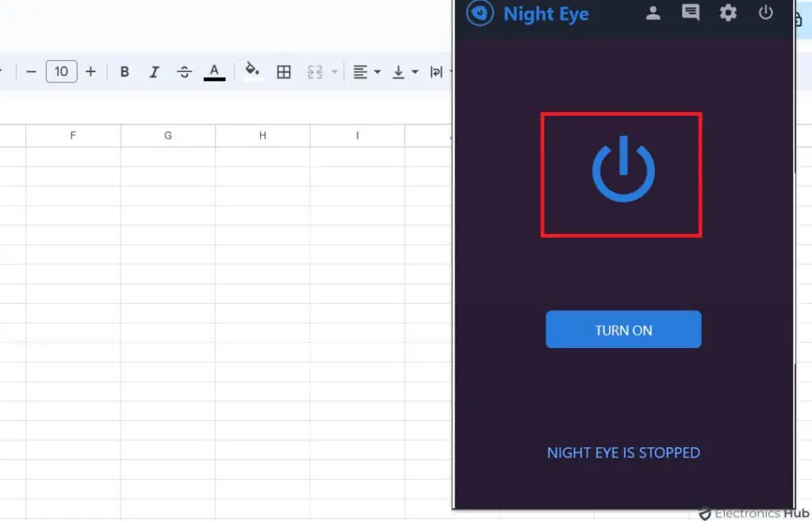Expand the vertical align dropdown arrow
This screenshot has height=521, width=812.
coord(415,71)
